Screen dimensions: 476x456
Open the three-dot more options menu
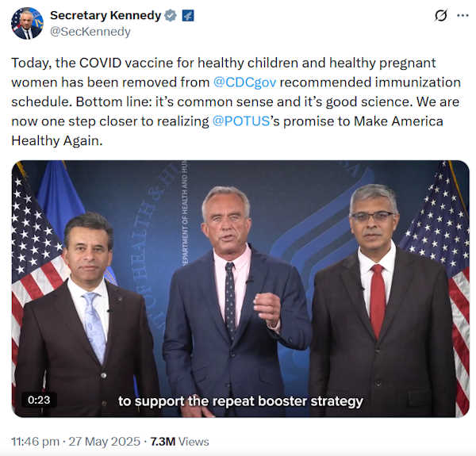(x=464, y=16)
